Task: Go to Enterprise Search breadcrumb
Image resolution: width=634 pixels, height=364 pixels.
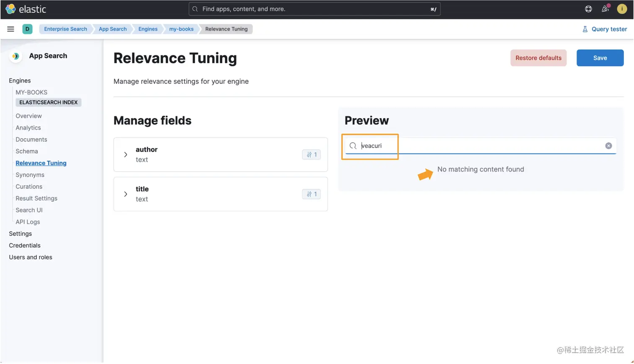Action: pyautogui.click(x=65, y=29)
